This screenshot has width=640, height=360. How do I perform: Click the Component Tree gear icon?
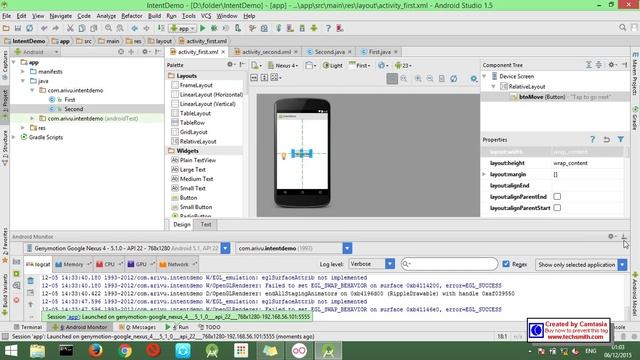[611, 64]
